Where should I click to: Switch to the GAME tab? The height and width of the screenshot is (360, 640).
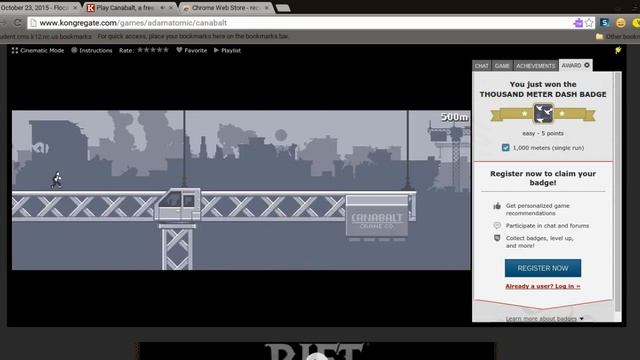502,66
